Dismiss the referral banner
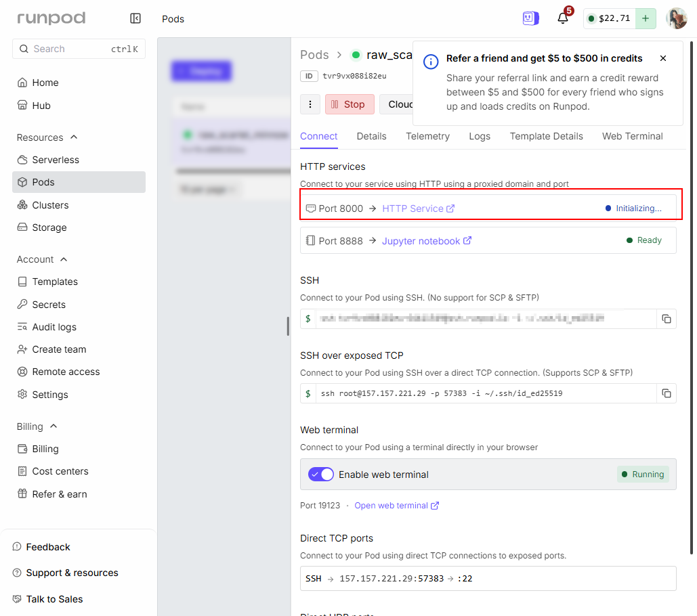 coord(662,58)
